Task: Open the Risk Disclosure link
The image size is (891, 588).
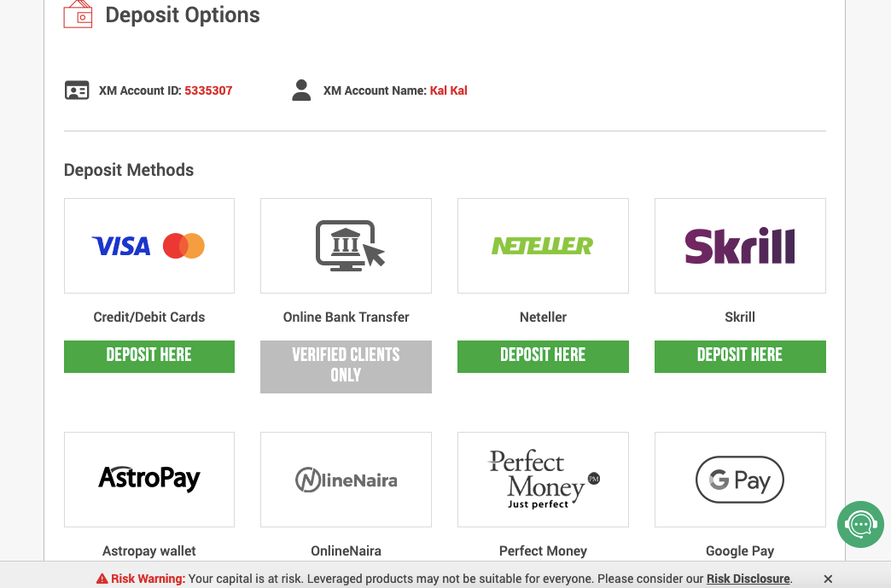Action: 748,579
